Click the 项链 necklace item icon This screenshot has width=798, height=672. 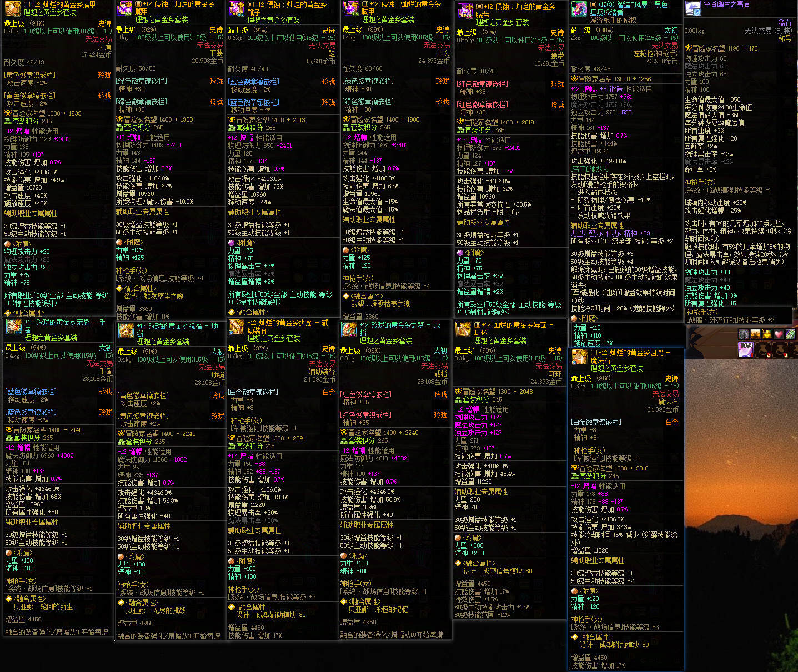(126, 330)
